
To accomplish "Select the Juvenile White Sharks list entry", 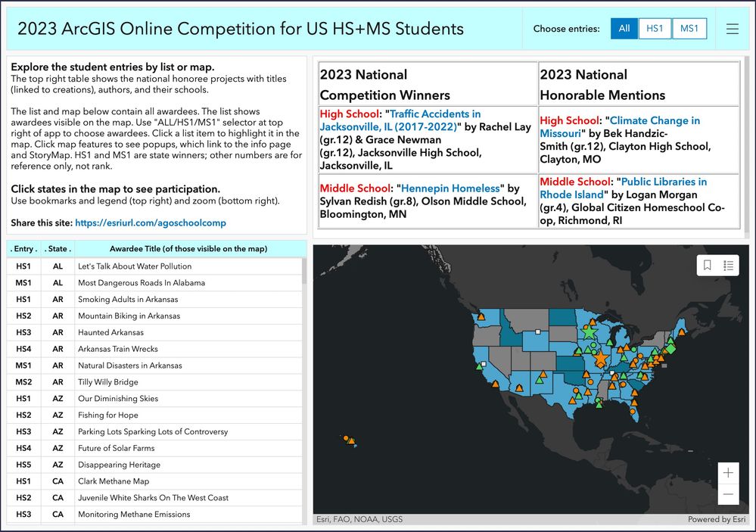I will point(154,498).
